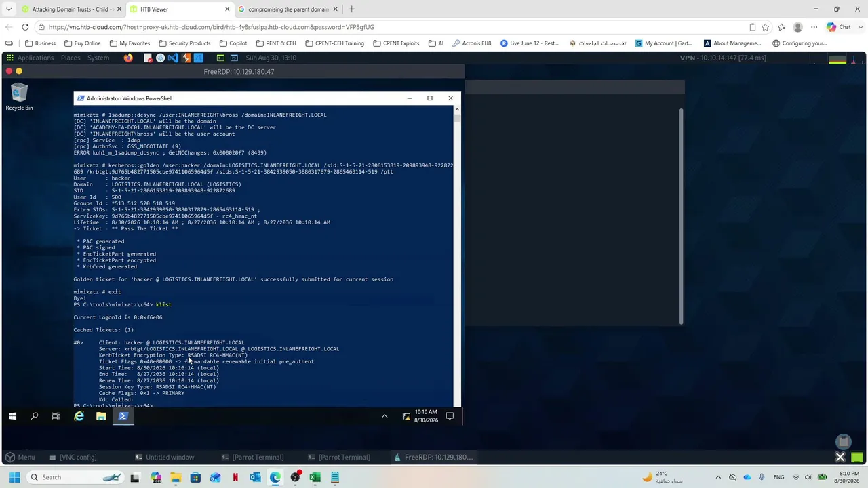The height and width of the screenshot is (488, 868).
Task: Open Configuring your bookmark
Action: click(800, 43)
